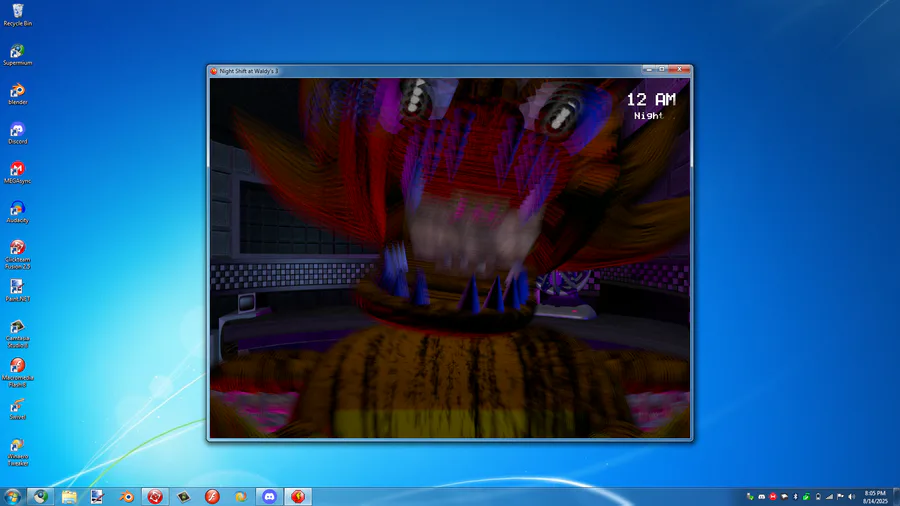Image resolution: width=900 pixels, height=506 pixels.
Task: Open the Recycle Bin desktop icon
Action: coord(18,15)
